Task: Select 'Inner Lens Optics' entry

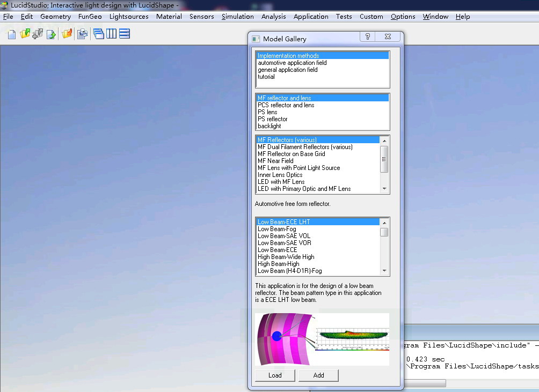Action: [x=318, y=175]
